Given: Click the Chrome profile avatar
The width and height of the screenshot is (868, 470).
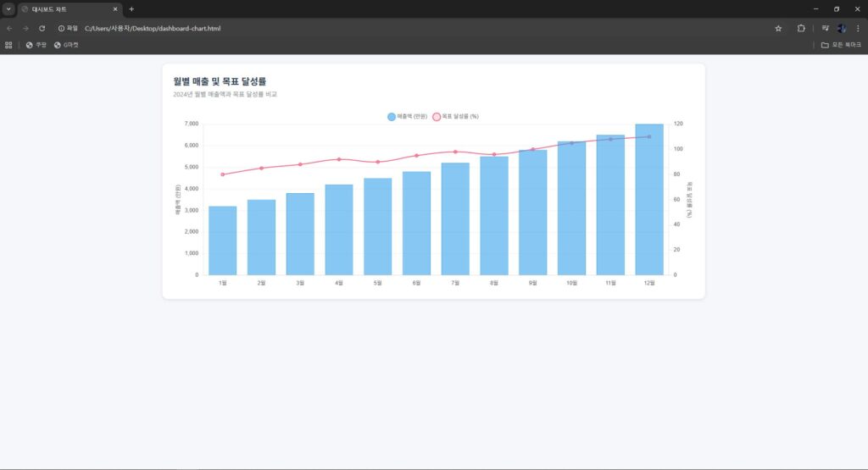Looking at the screenshot, I should tap(842, 28).
